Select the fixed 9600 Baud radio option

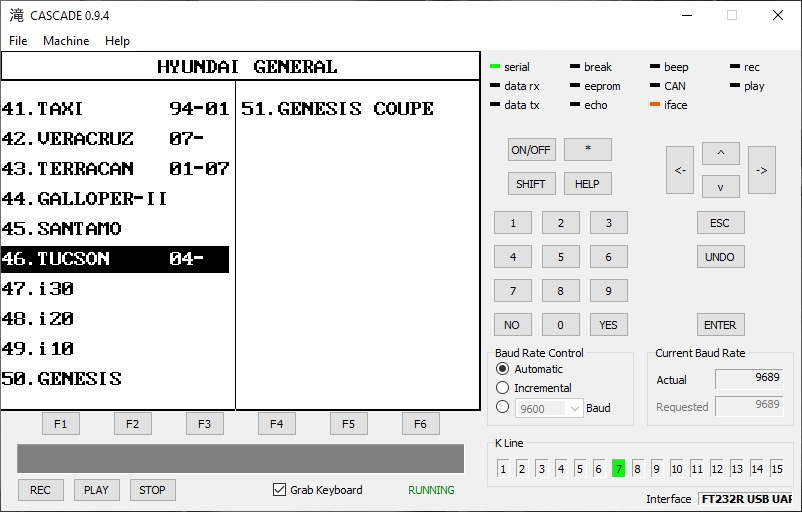coord(502,407)
